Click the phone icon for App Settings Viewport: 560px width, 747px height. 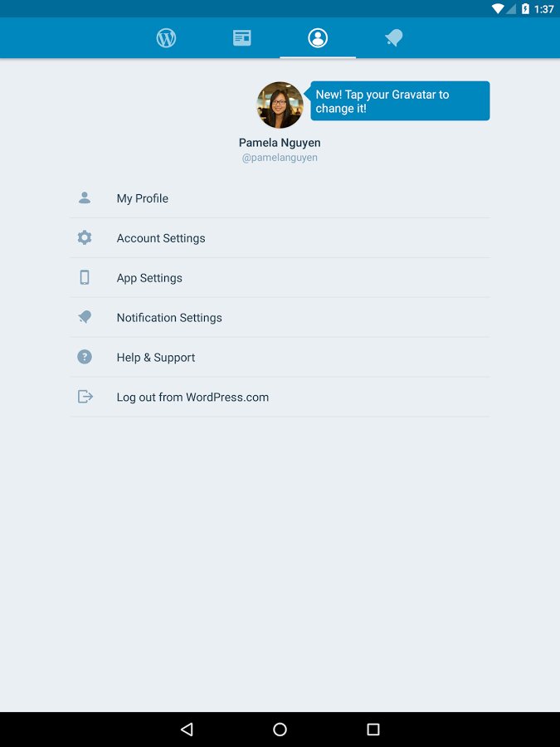coord(85,278)
